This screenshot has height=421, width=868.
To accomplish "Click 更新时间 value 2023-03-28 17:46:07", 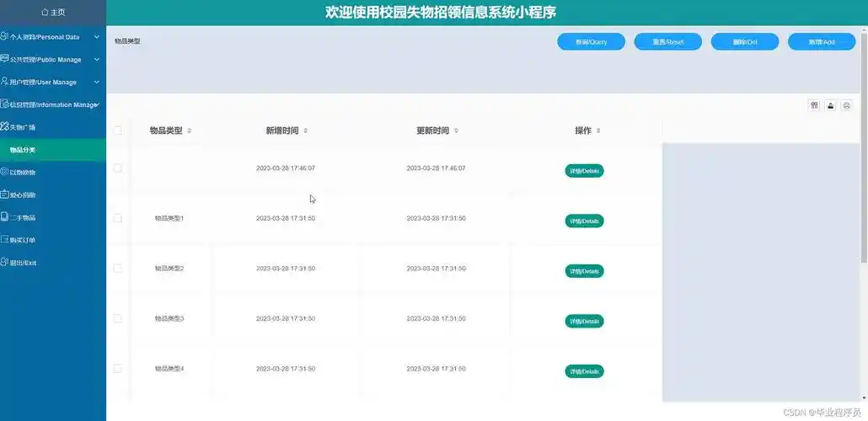I will (437, 168).
